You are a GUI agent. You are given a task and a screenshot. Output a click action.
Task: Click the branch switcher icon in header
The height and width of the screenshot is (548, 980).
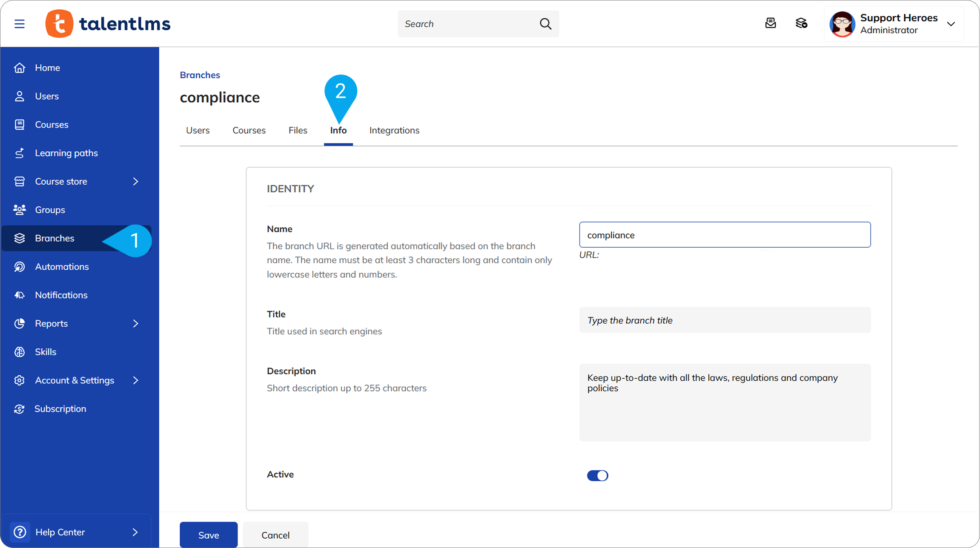[x=801, y=23]
